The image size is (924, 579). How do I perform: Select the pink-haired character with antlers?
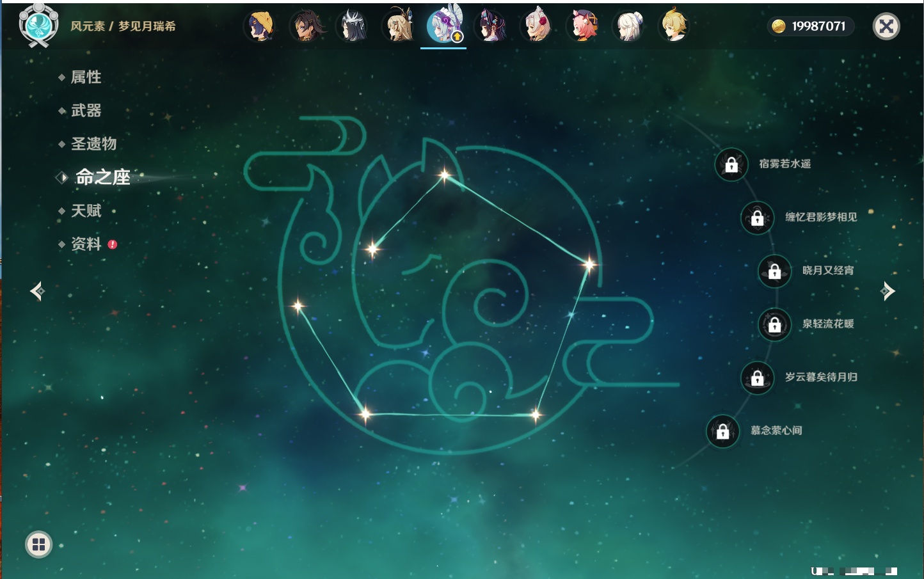pyautogui.click(x=583, y=26)
